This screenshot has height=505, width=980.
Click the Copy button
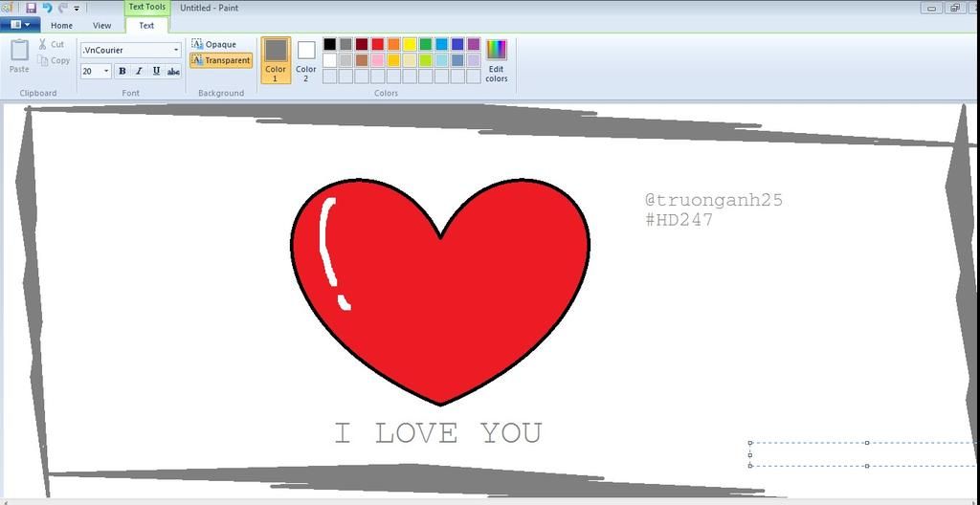(54, 60)
